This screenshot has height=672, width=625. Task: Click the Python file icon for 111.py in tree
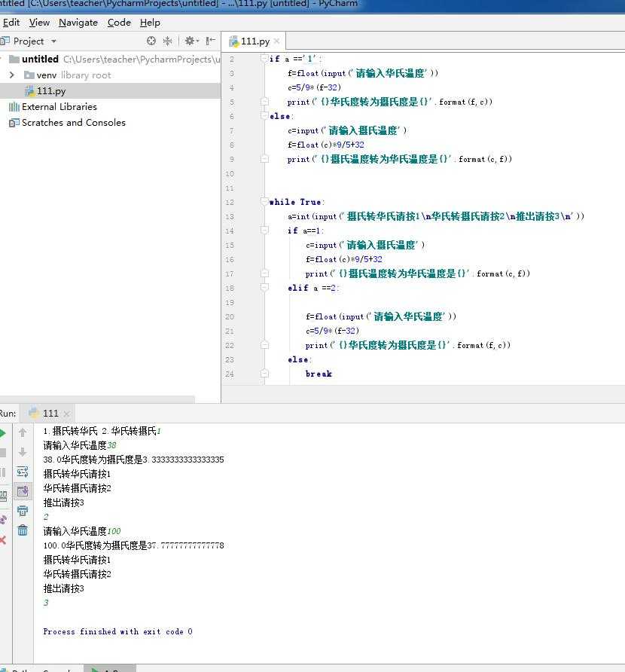29,91
